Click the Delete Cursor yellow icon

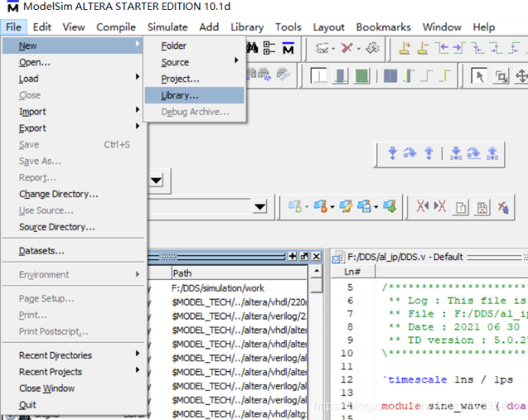pyautogui.click(x=422, y=48)
